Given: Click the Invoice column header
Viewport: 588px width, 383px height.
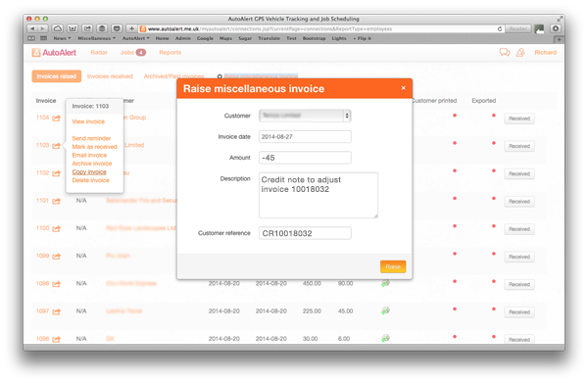Looking at the screenshot, I should [46, 101].
